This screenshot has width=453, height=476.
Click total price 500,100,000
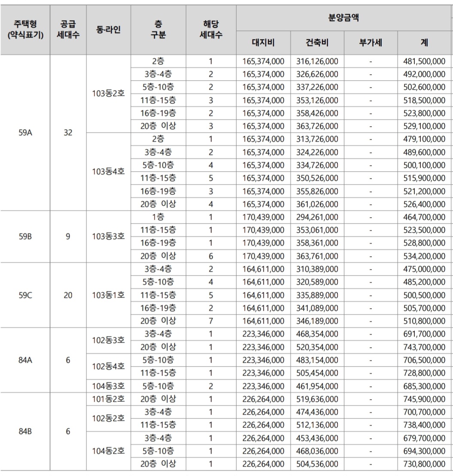pyautogui.click(x=425, y=165)
